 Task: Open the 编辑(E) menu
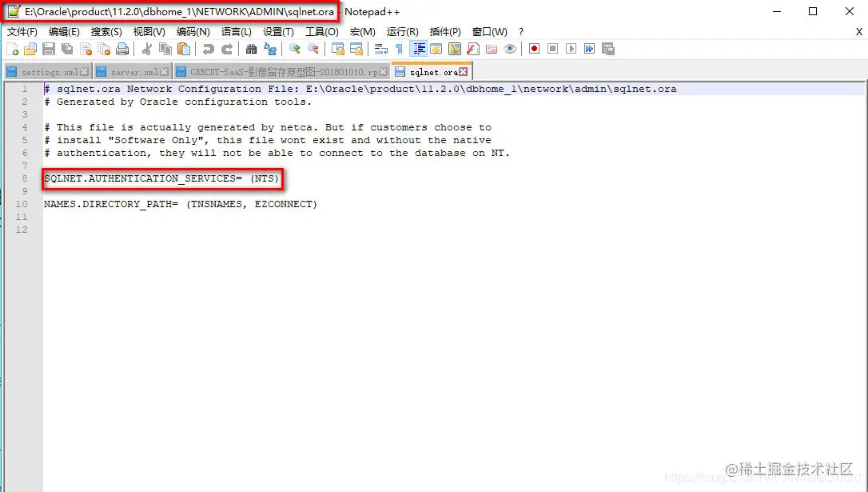coord(64,31)
